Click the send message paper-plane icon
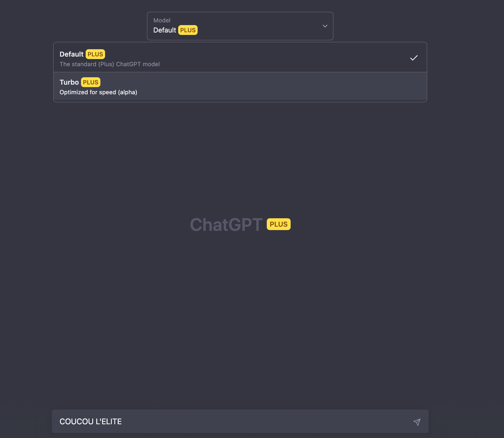504x438 pixels. click(417, 422)
